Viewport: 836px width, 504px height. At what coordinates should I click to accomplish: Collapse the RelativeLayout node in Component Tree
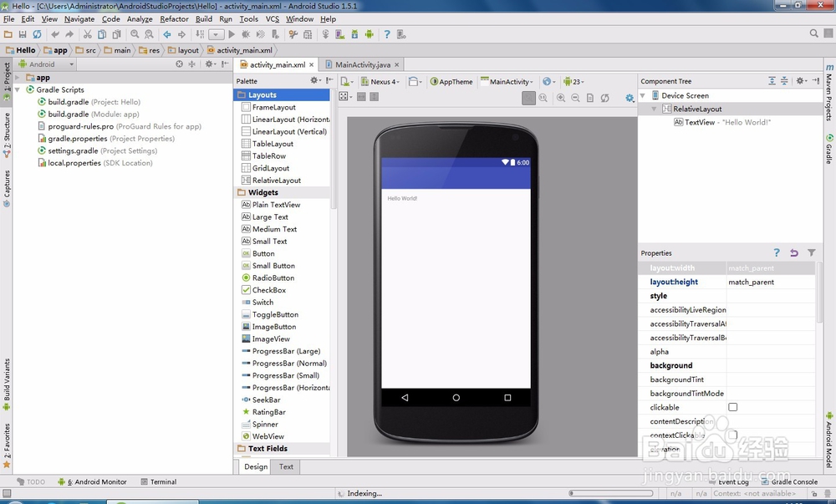pyautogui.click(x=655, y=109)
